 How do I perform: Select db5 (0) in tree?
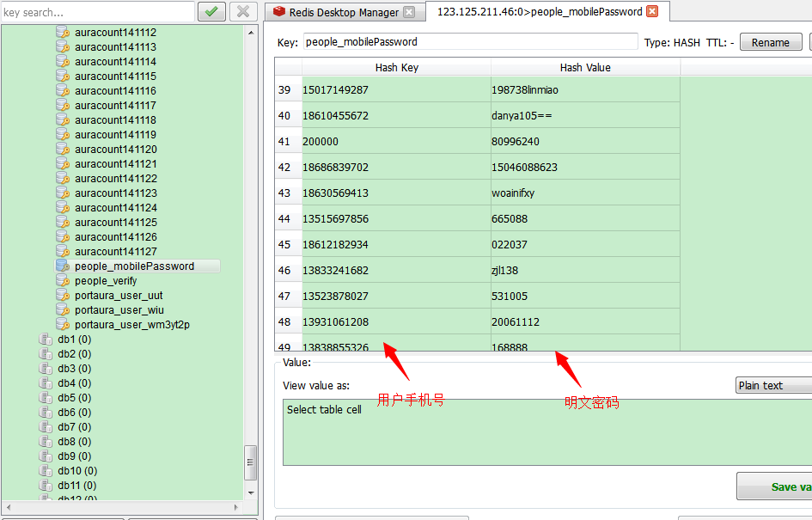(x=75, y=398)
